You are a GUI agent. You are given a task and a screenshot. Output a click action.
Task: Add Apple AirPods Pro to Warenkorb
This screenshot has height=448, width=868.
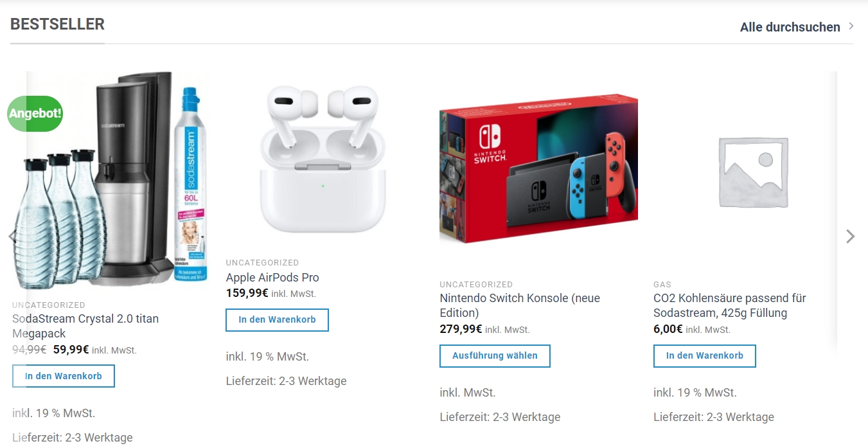pos(277,319)
